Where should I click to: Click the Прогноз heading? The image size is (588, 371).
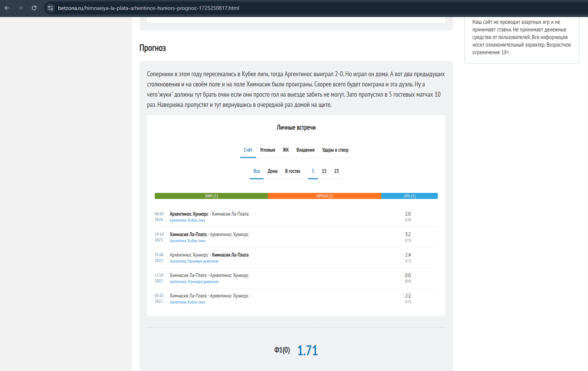point(153,48)
